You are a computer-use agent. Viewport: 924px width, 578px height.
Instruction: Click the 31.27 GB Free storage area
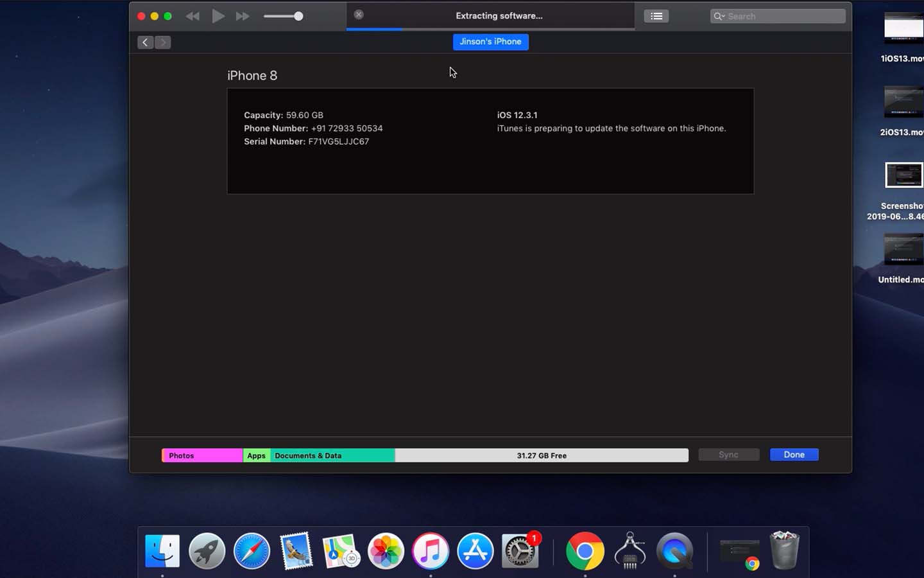[542, 455]
